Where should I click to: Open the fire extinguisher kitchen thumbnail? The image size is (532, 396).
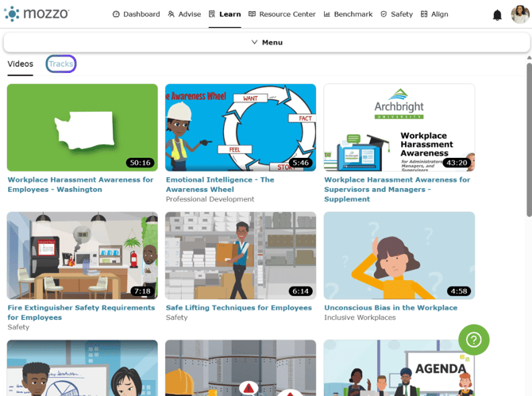coord(83,256)
